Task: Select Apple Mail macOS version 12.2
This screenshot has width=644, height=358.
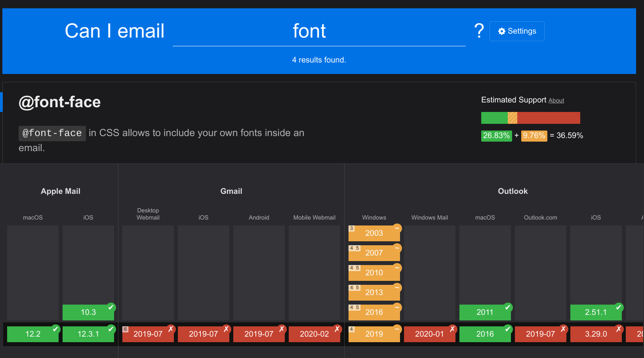Action: click(33, 334)
